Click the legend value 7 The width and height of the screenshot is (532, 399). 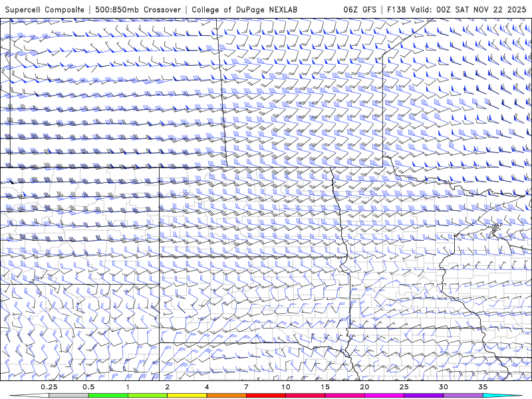click(246, 387)
